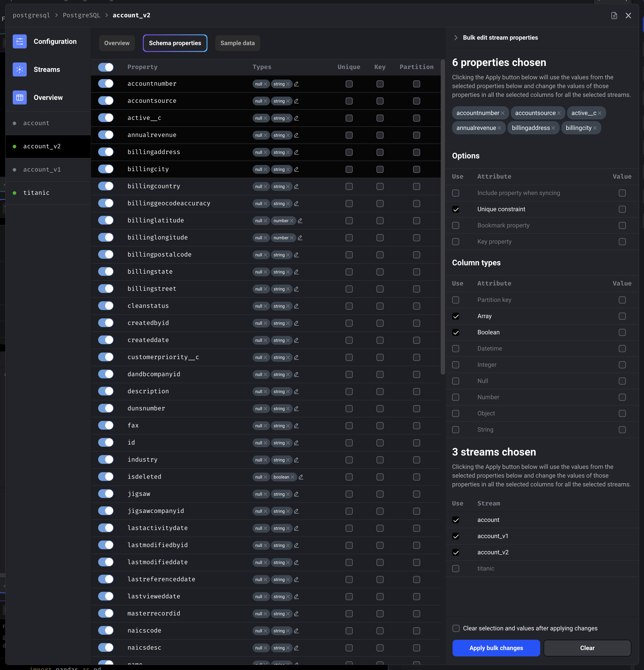Screen dimensions: 644x670
Task: Check Use for Key property option
Action: point(456,242)
